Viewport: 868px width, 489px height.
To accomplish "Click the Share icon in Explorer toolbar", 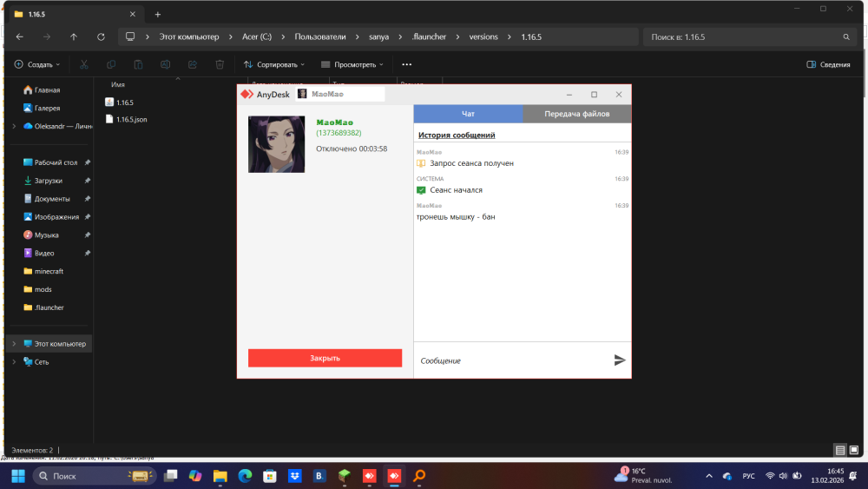I will pyautogui.click(x=193, y=64).
